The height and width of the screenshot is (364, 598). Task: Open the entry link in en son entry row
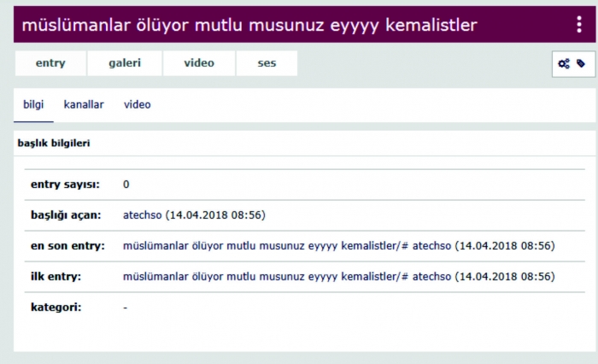coord(266,246)
